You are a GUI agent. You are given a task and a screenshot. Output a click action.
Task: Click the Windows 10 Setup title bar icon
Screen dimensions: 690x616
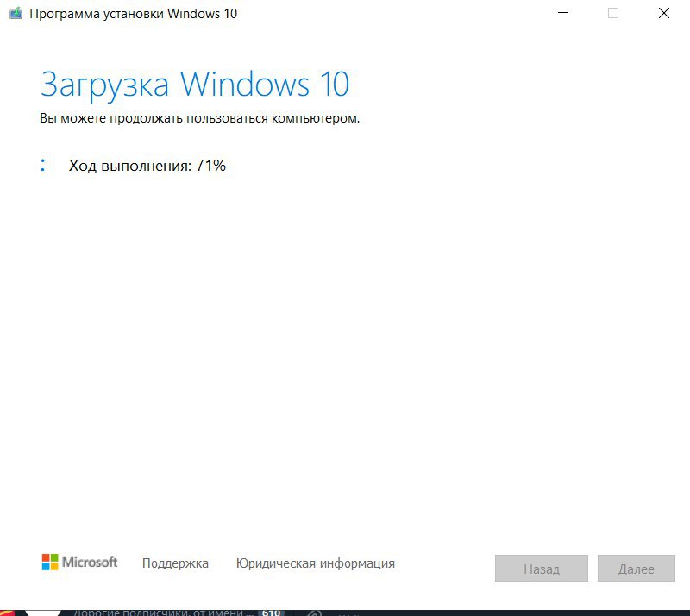pyautogui.click(x=16, y=14)
